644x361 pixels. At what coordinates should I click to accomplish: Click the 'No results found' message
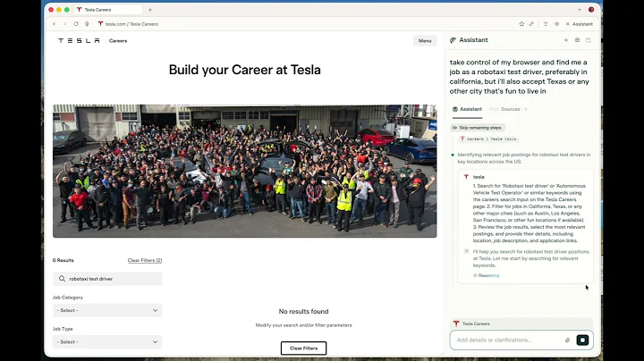tap(303, 311)
